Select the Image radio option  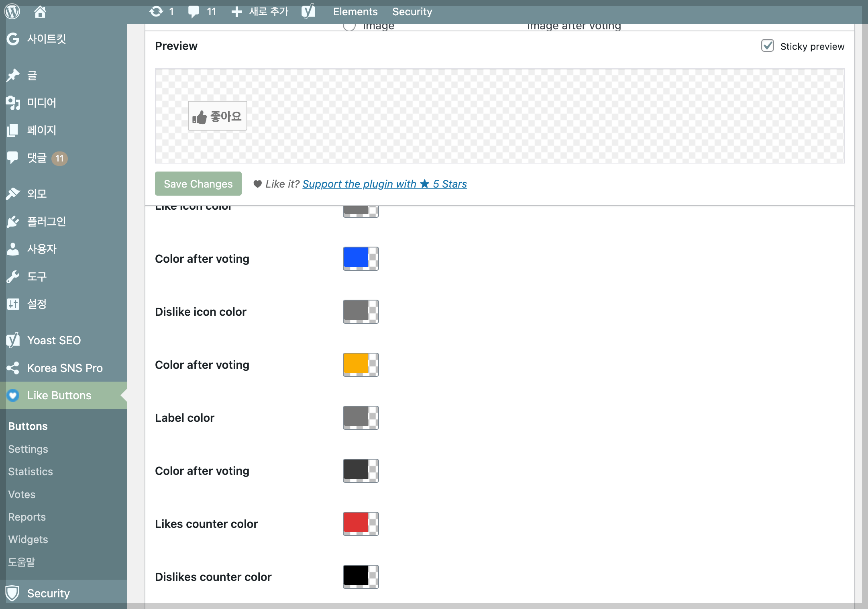point(349,26)
